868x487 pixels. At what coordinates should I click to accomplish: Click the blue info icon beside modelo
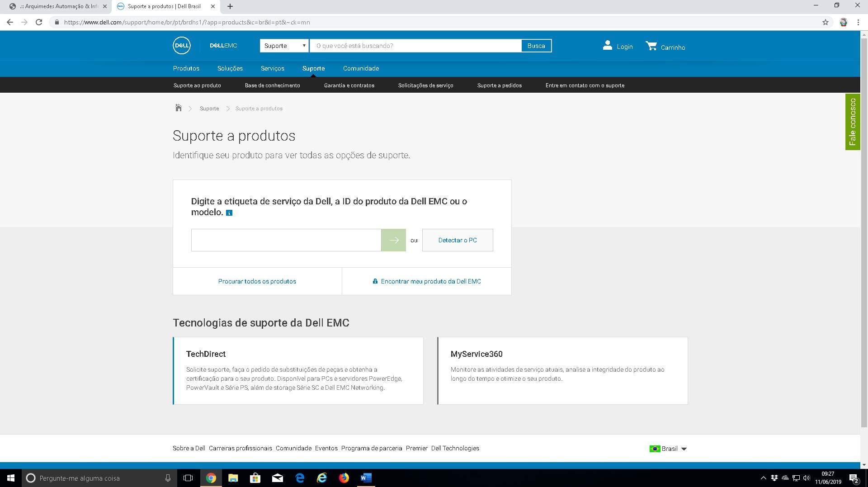click(229, 213)
